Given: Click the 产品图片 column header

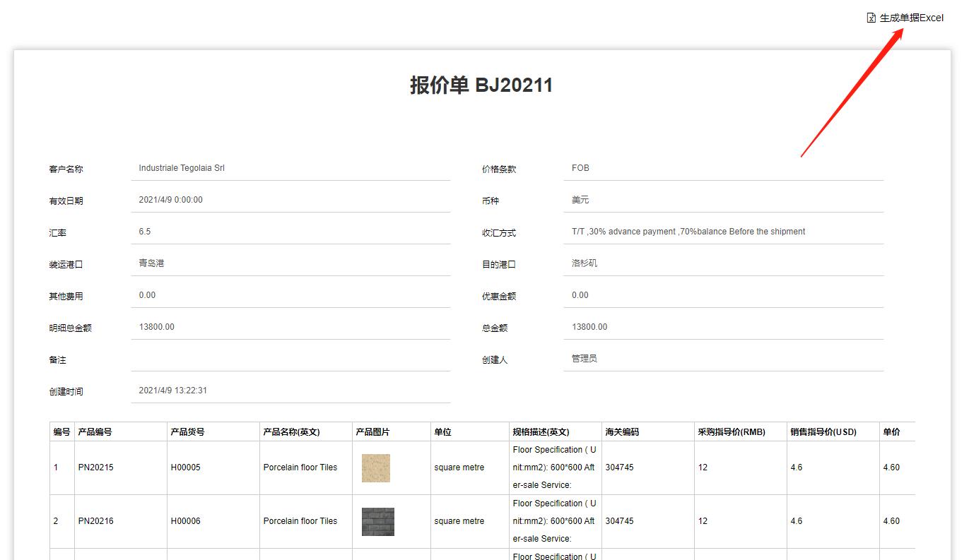Looking at the screenshot, I should point(372,432).
